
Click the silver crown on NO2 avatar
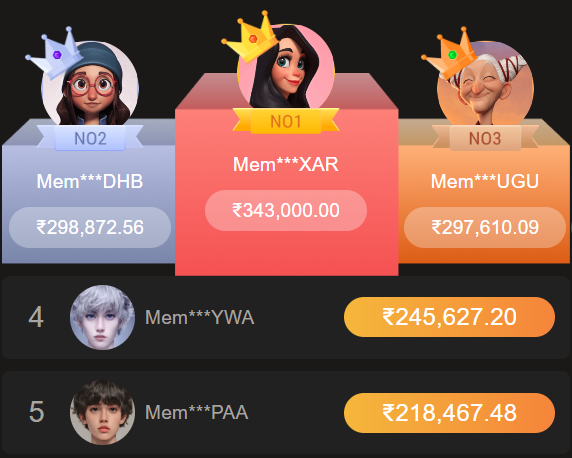click(54, 53)
